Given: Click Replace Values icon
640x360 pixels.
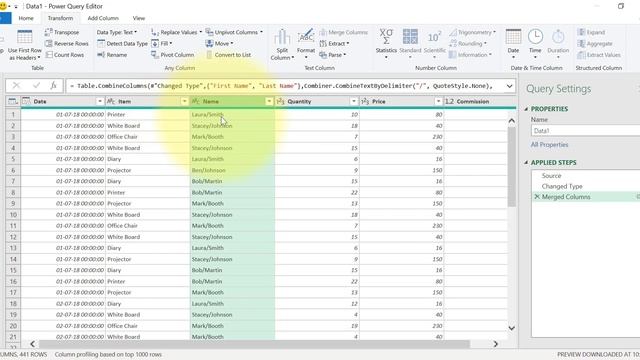Looking at the screenshot, I should click(155, 32).
